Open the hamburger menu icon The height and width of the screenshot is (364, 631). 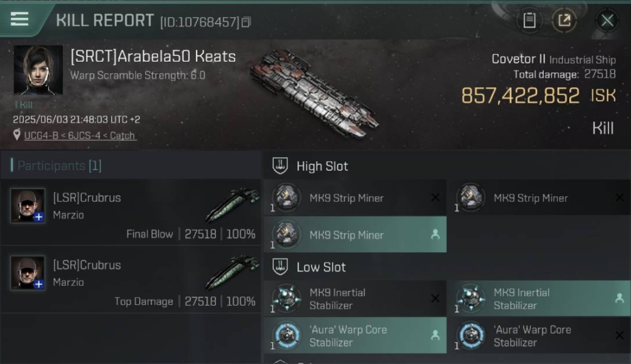[19, 19]
